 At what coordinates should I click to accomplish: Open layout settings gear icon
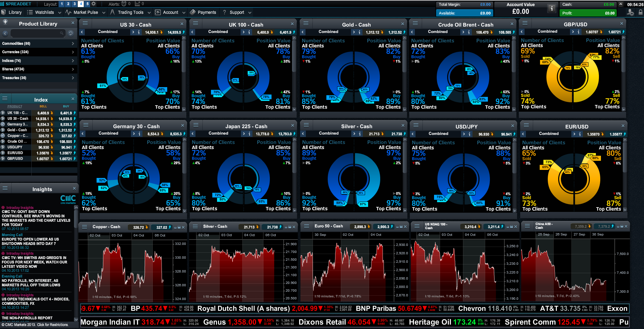94,4
